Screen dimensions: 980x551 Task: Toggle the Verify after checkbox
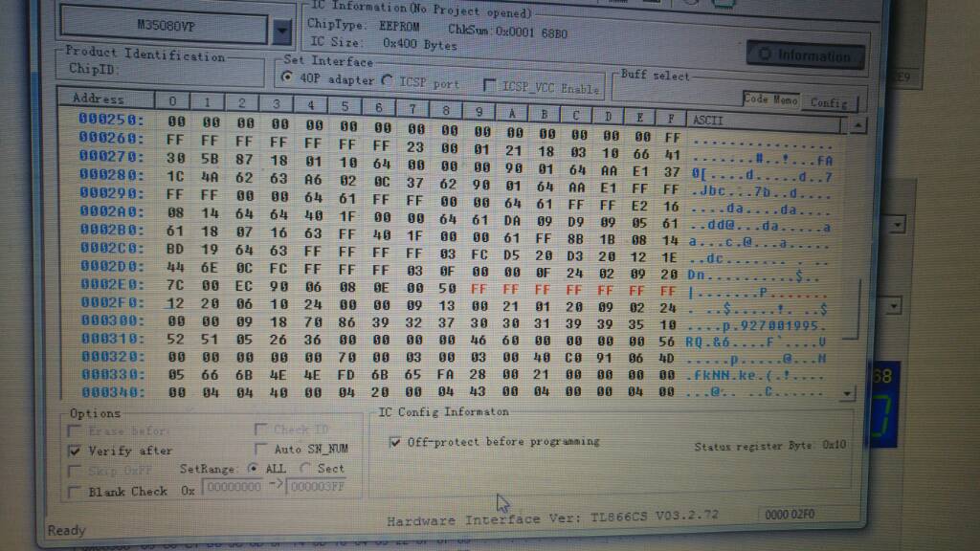click(x=75, y=450)
